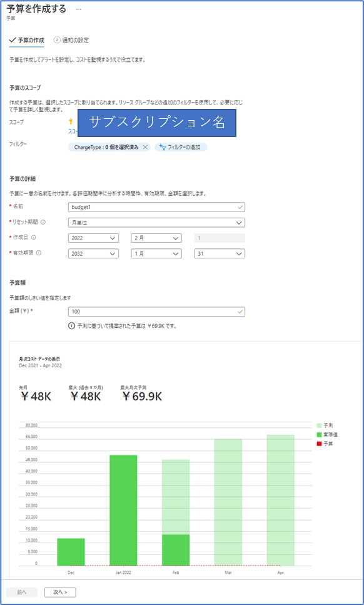The height and width of the screenshot is (605, 364).
Task: Open the 作成日 year dropdown 2022
Action: pos(93,238)
